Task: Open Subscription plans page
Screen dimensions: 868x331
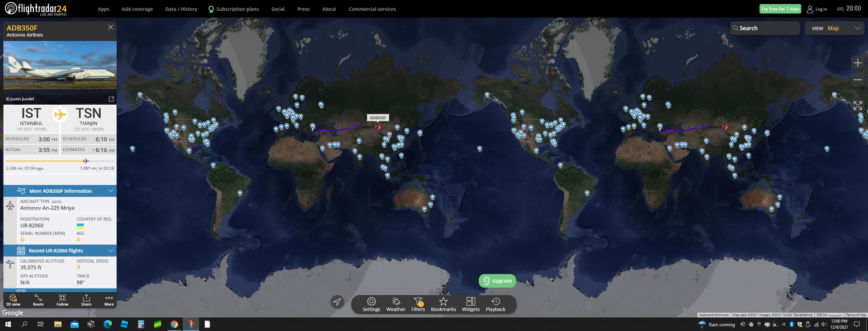Action: [233, 9]
